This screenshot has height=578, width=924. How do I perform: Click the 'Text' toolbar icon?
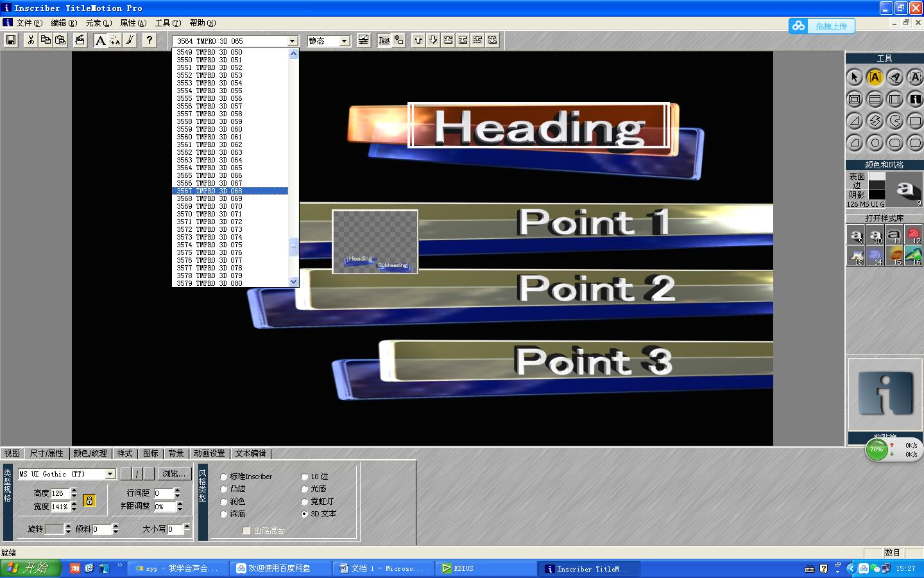(x=384, y=40)
